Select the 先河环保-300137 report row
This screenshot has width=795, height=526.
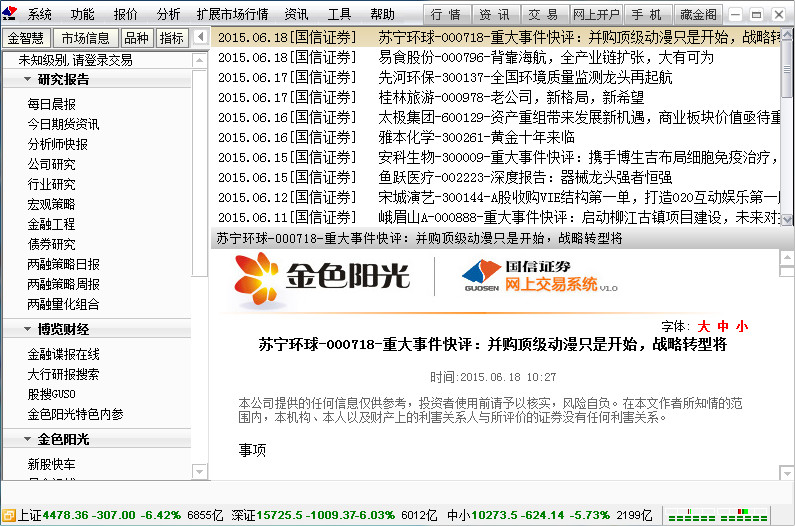pyautogui.click(x=496, y=77)
